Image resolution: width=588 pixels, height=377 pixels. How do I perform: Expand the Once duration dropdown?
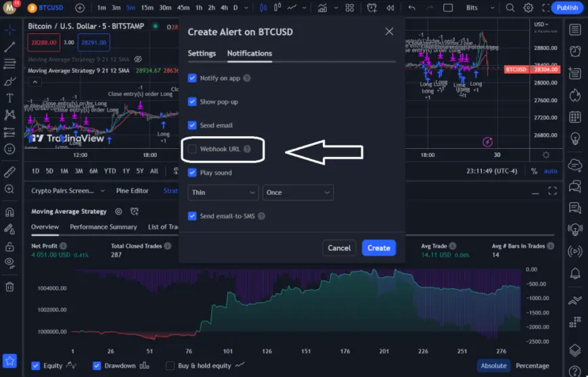pyautogui.click(x=298, y=192)
